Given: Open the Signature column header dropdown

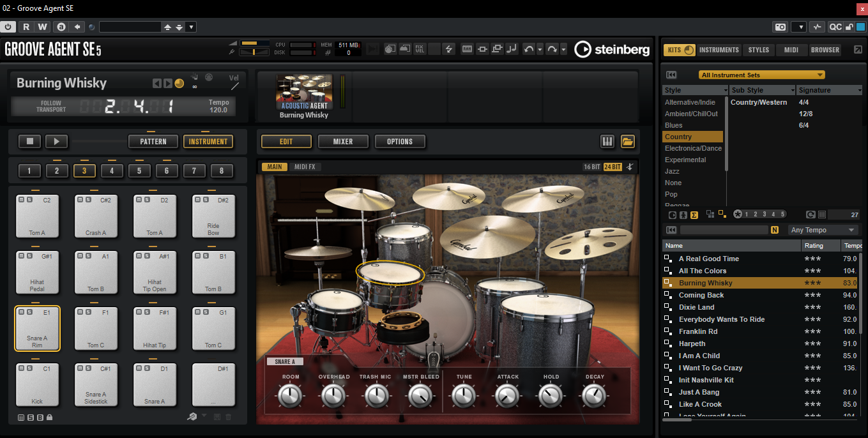Looking at the screenshot, I should [860, 90].
